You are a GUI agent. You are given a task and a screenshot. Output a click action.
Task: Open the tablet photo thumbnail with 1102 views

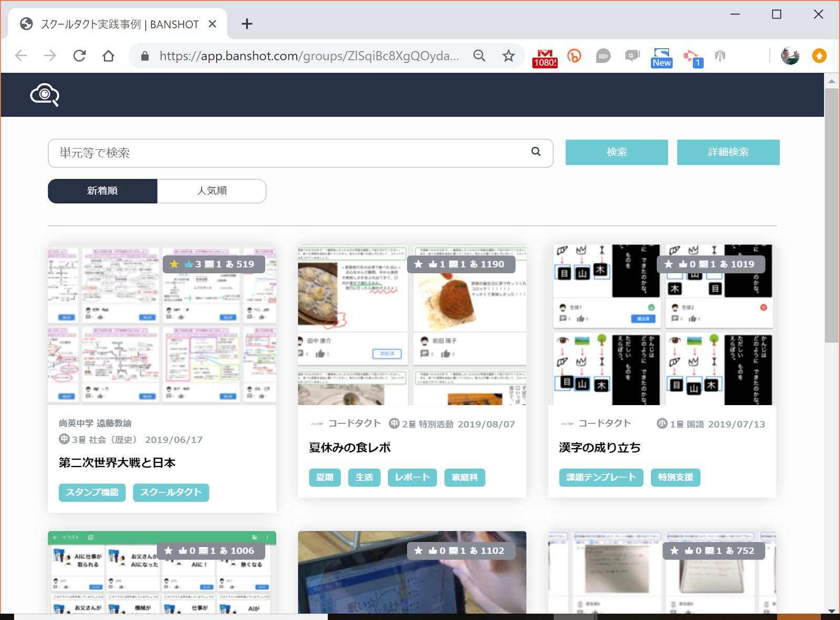pos(412,573)
